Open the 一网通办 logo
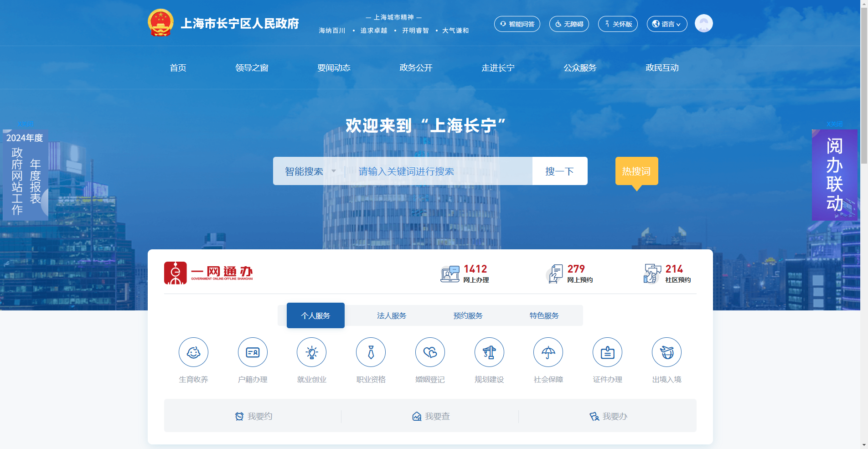 point(208,272)
